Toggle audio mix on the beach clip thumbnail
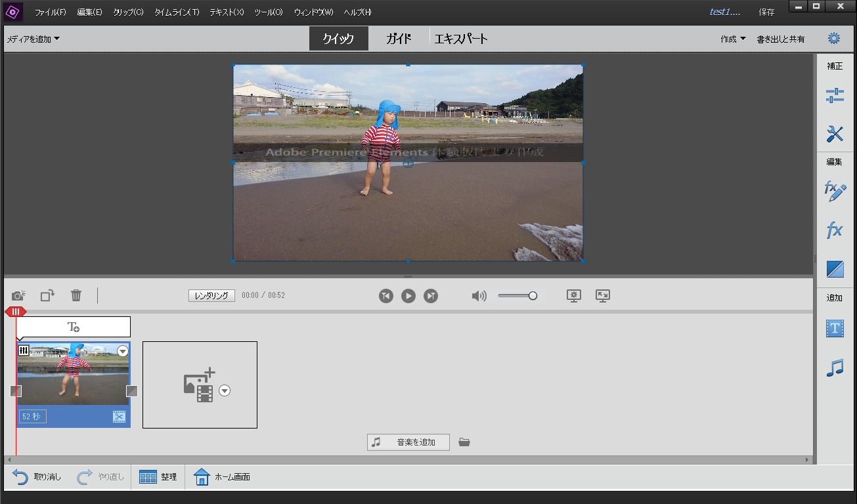This screenshot has height=504, width=857. pos(24,350)
